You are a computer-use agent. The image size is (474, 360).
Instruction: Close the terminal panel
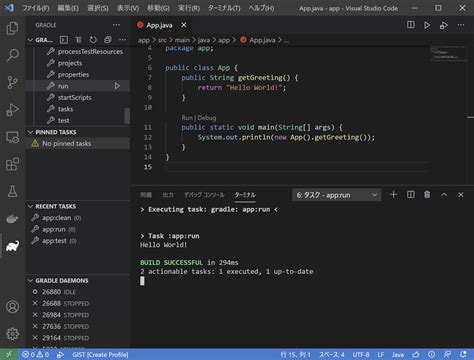[461, 195]
